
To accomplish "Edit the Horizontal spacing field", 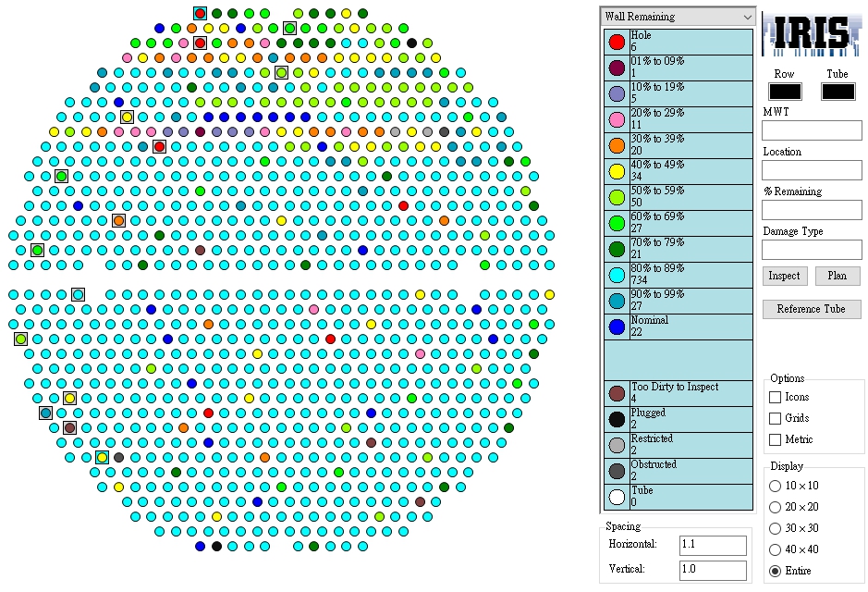I will tap(713, 545).
